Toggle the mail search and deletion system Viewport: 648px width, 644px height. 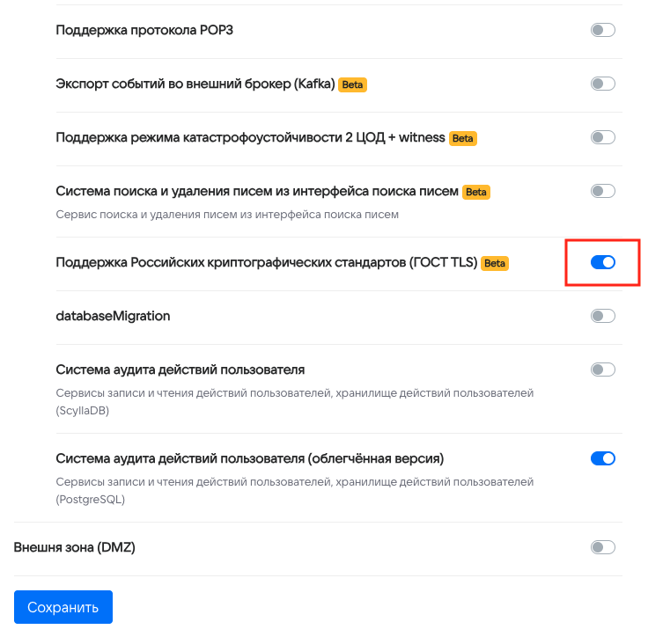click(602, 191)
